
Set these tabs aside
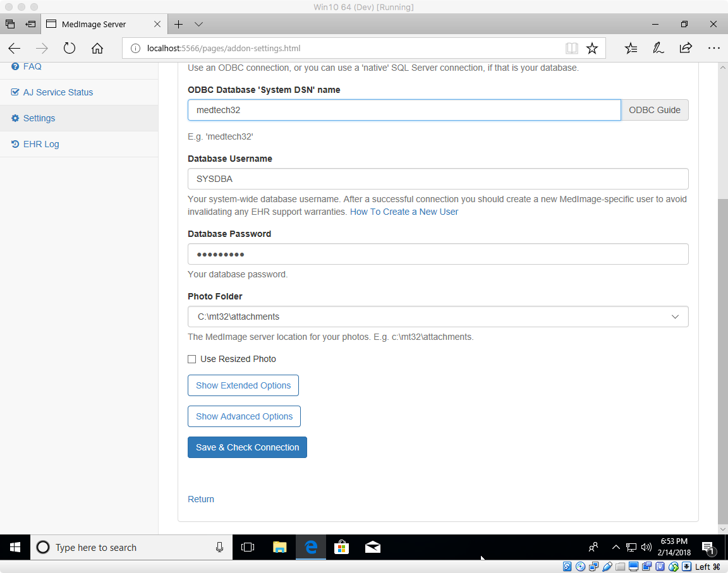[30, 24]
